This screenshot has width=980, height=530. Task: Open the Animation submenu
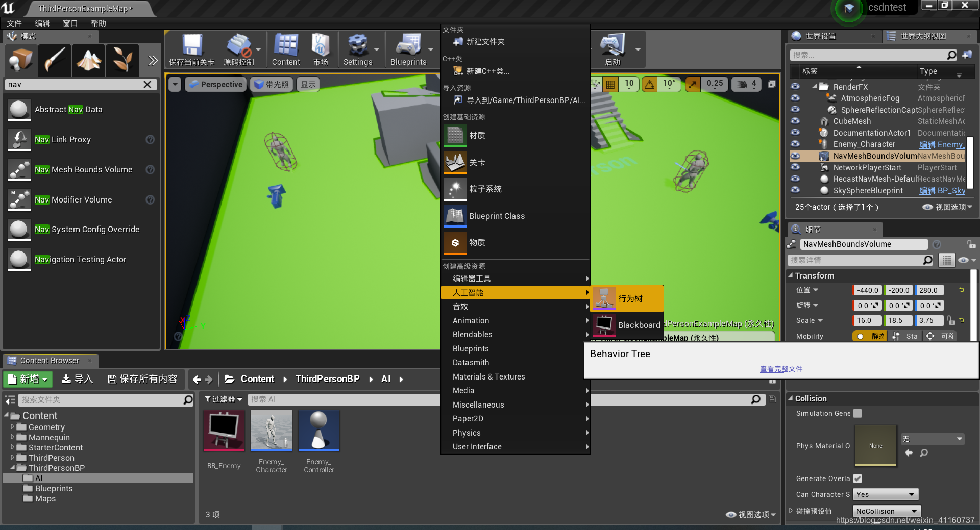click(516, 320)
